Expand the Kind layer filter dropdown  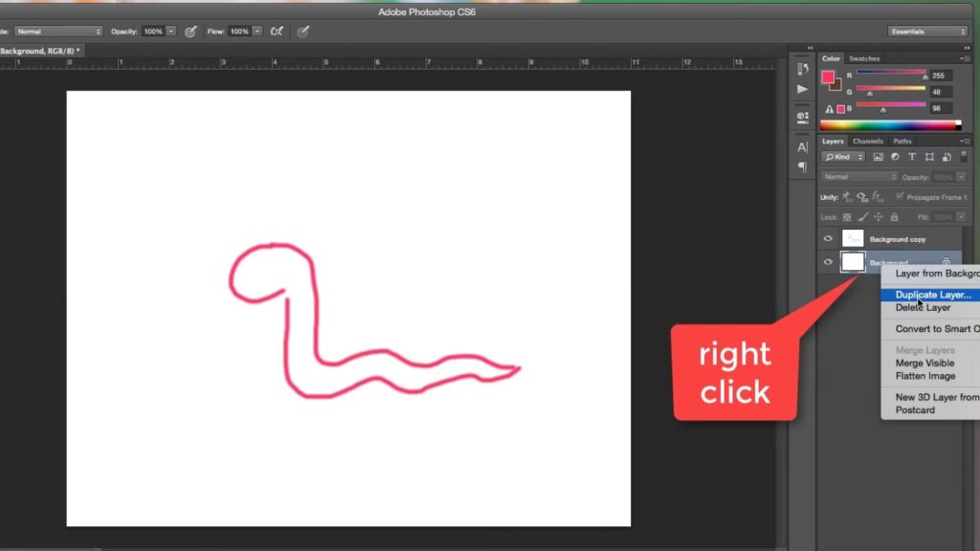tap(843, 157)
